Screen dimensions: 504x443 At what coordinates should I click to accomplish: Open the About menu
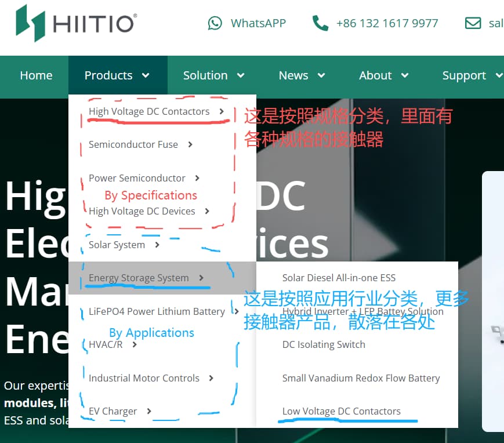[x=375, y=75]
